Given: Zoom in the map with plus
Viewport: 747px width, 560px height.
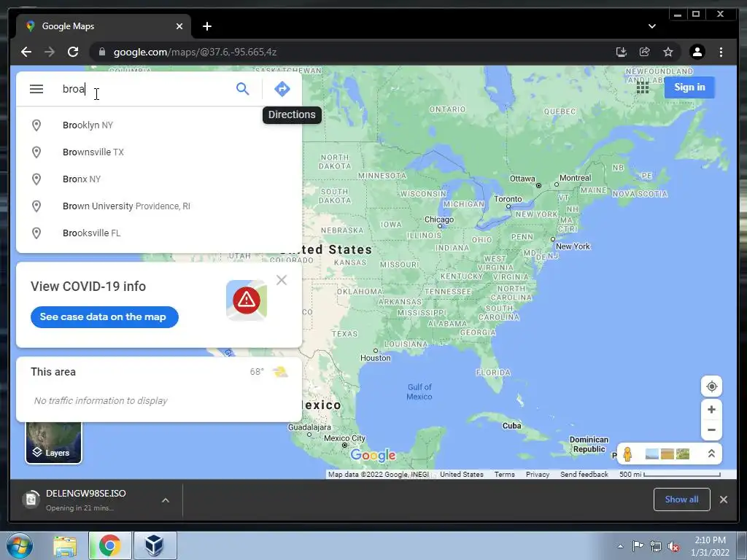Looking at the screenshot, I should pyautogui.click(x=711, y=410).
